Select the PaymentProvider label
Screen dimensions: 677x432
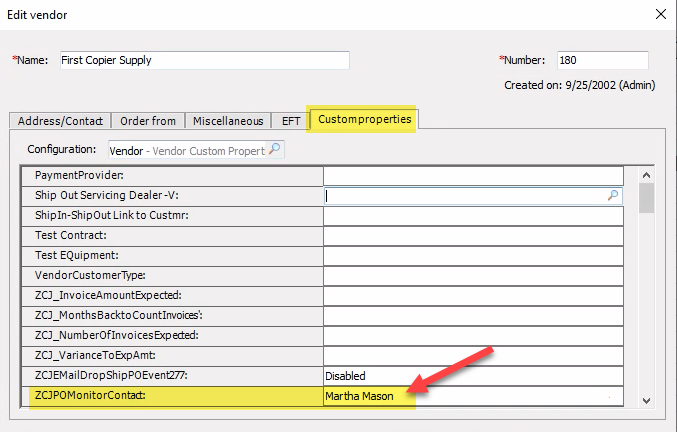click(x=79, y=175)
